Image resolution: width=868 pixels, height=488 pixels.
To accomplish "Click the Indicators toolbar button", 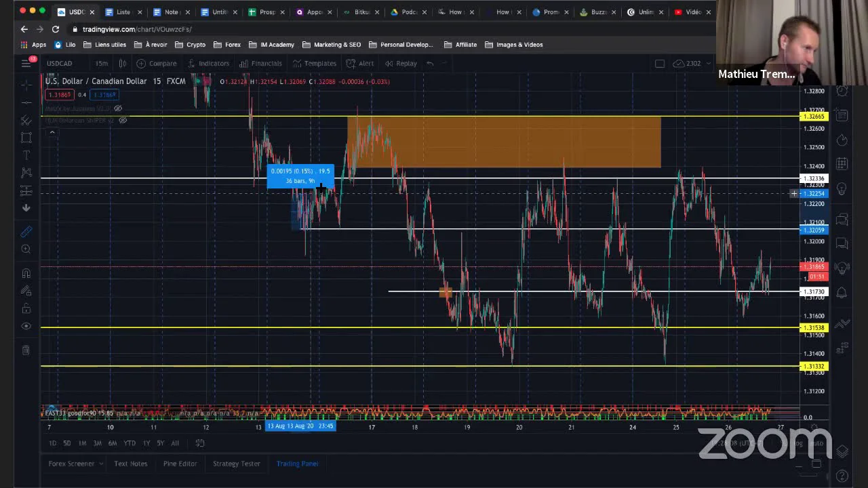I will [208, 63].
